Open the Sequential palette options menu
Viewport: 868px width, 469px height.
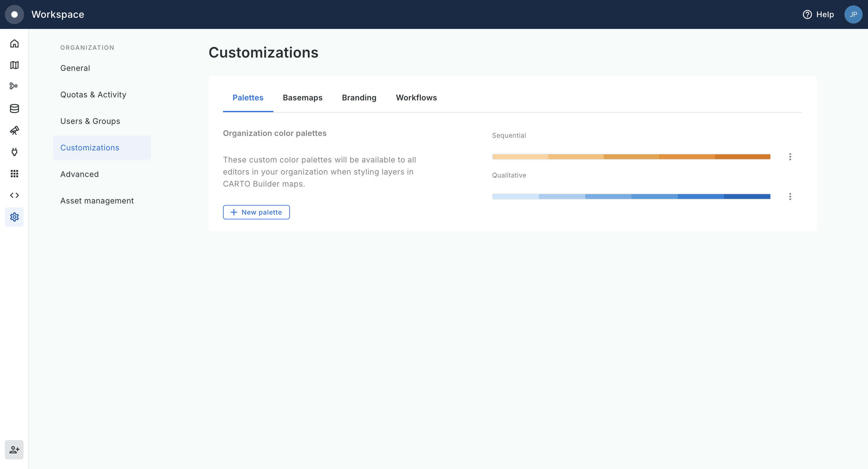pos(790,157)
